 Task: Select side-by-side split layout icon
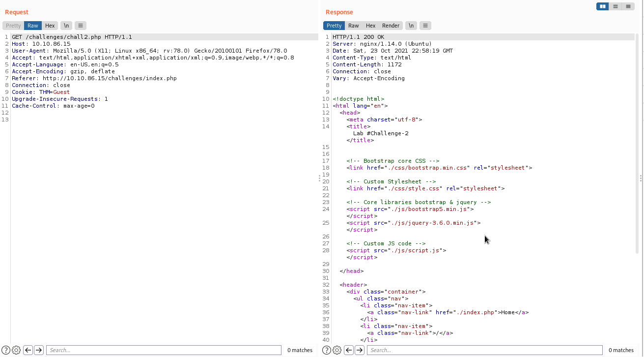point(603,6)
